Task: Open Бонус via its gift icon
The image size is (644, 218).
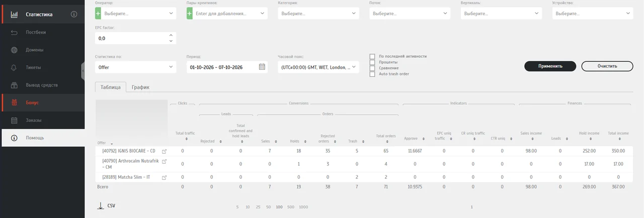Action: click(15, 102)
